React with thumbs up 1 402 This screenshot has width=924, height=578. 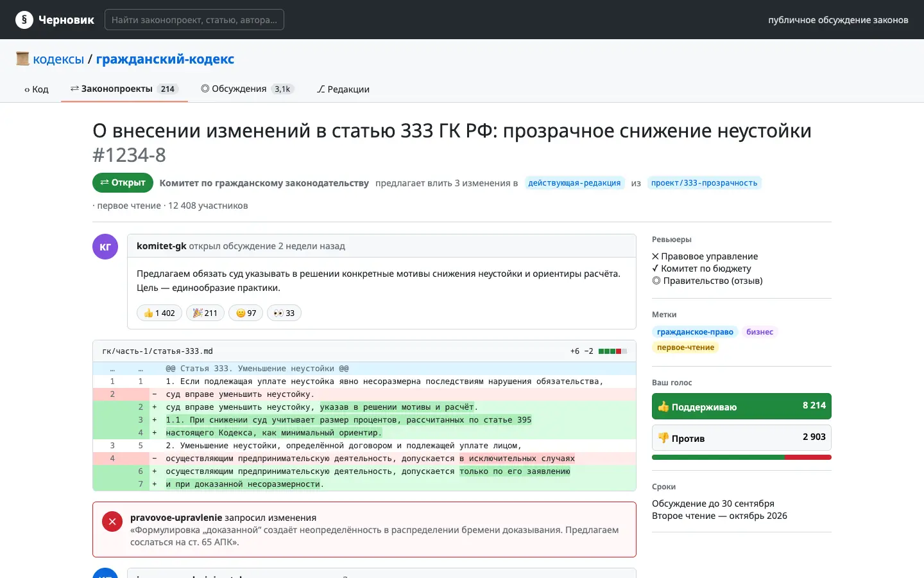pos(159,313)
